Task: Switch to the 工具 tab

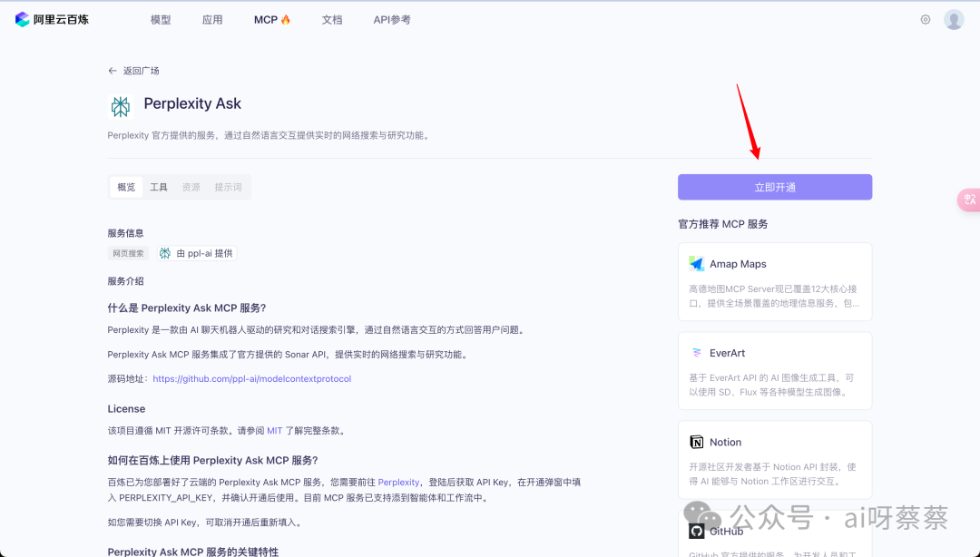Action: 159,187
